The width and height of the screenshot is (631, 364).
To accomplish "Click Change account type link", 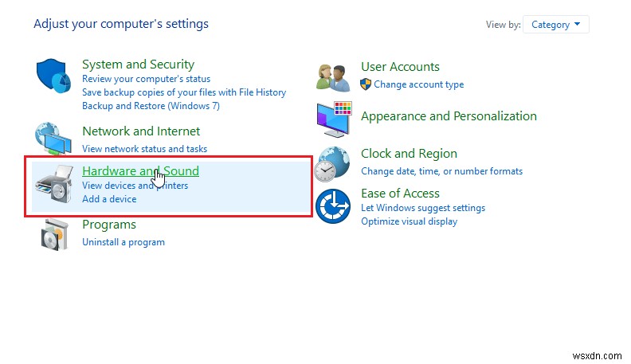I will (418, 84).
